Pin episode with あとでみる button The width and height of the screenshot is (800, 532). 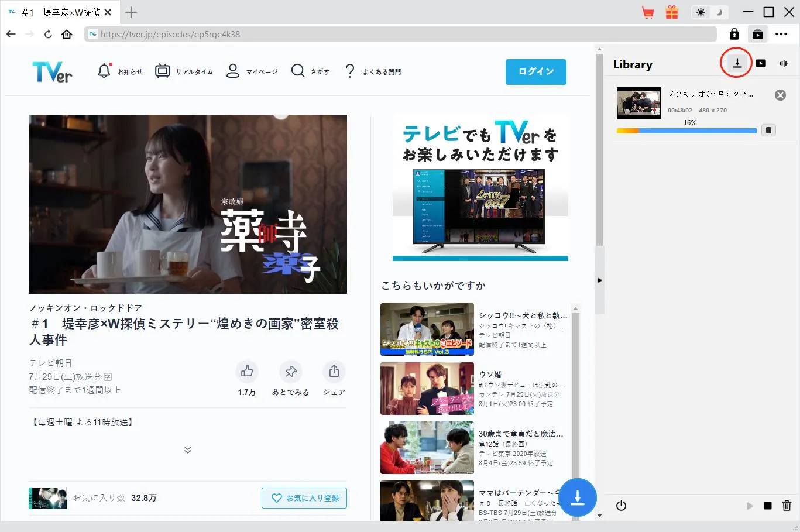[290, 371]
